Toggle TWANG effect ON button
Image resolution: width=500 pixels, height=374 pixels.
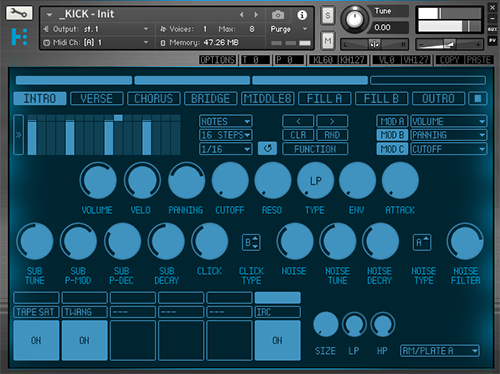click(x=85, y=340)
